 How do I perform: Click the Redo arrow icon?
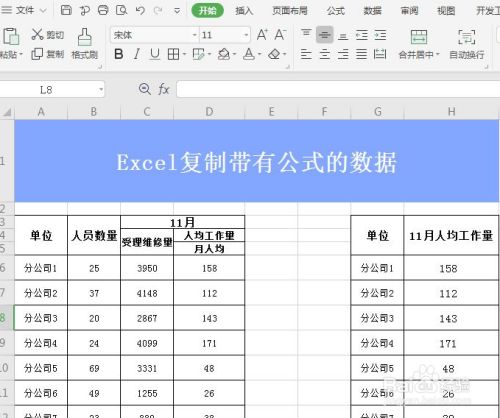158,10
